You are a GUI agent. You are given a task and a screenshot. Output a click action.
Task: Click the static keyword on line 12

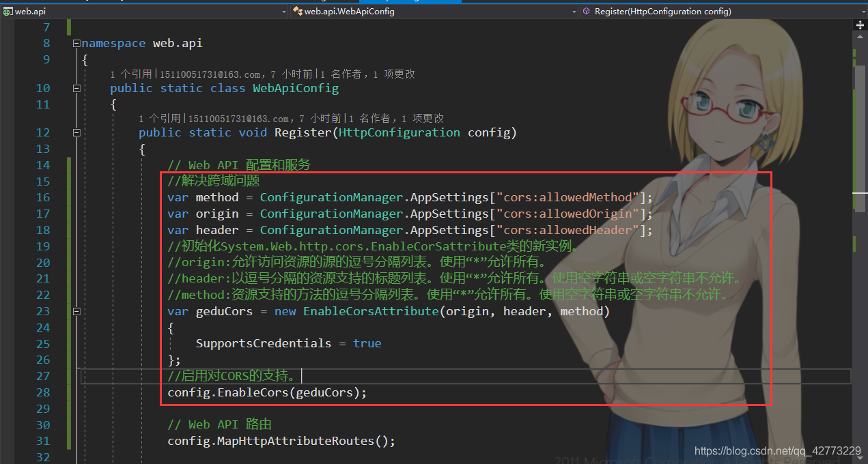tap(210, 132)
